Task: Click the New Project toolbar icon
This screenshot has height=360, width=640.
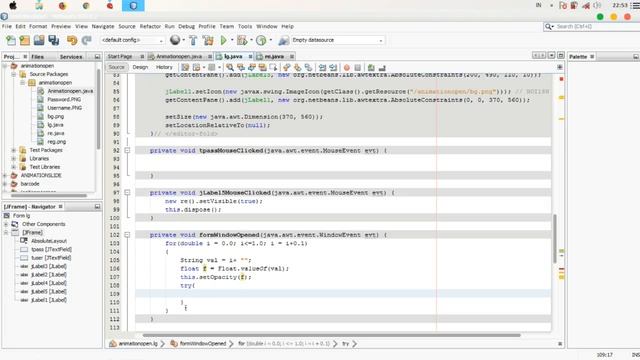Action: [x=25, y=40]
